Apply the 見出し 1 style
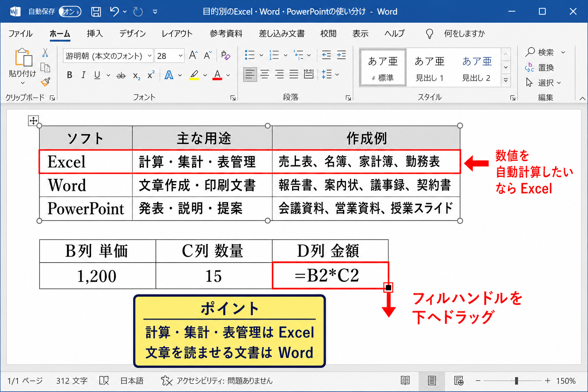 click(x=430, y=67)
